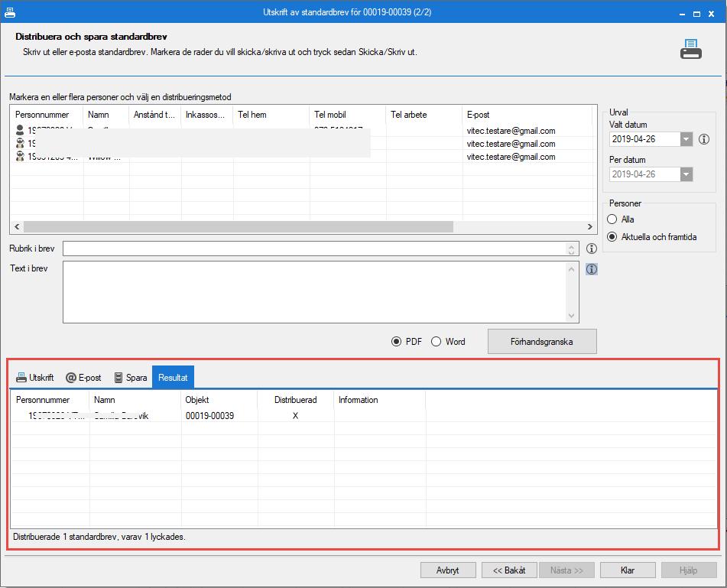Click the E-post column header

click(478, 115)
